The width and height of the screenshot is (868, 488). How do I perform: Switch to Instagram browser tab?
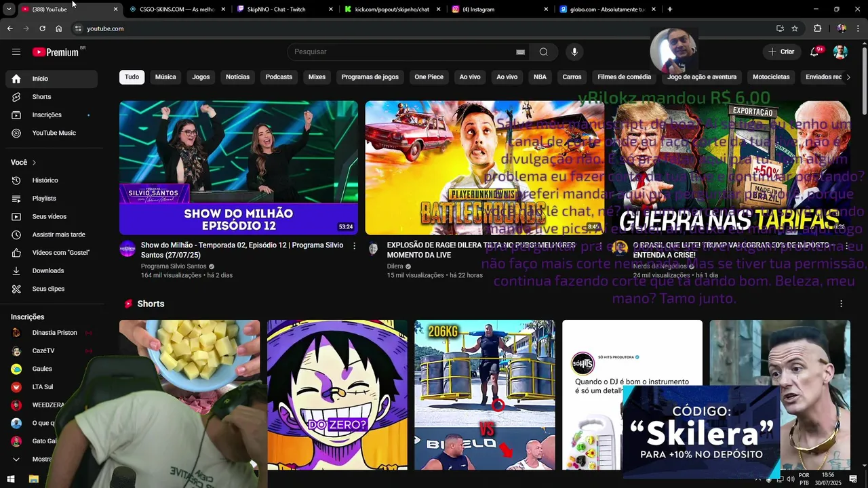click(x=498, y=9)
